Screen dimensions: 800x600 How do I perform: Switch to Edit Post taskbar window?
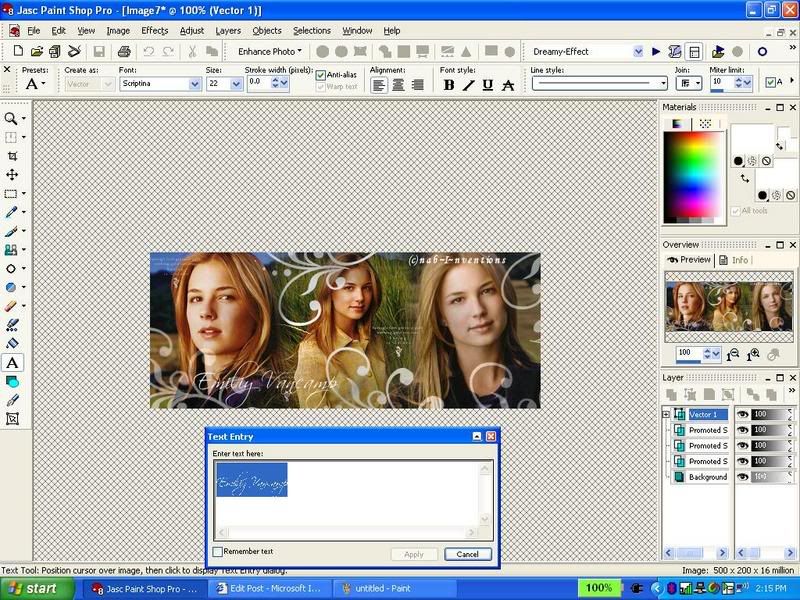269,589
